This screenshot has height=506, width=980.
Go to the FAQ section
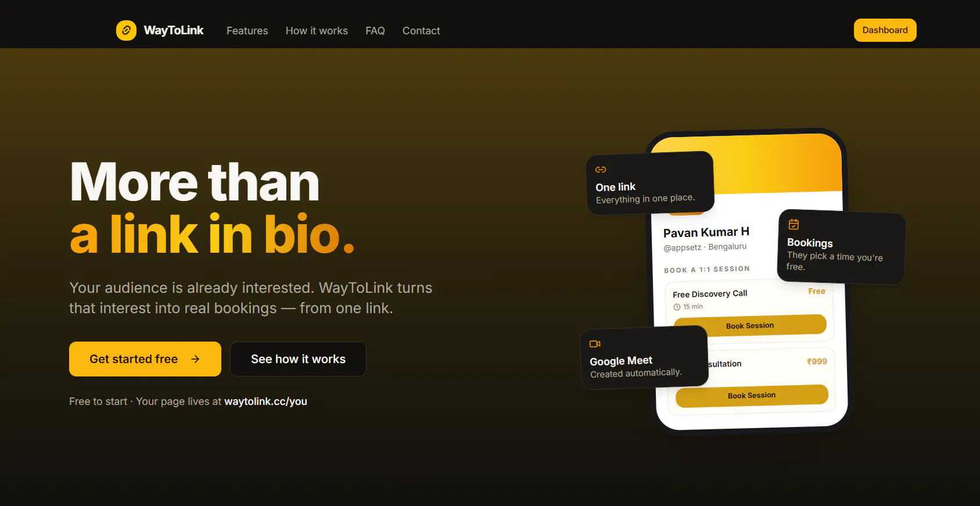click(x=375, y=31)
